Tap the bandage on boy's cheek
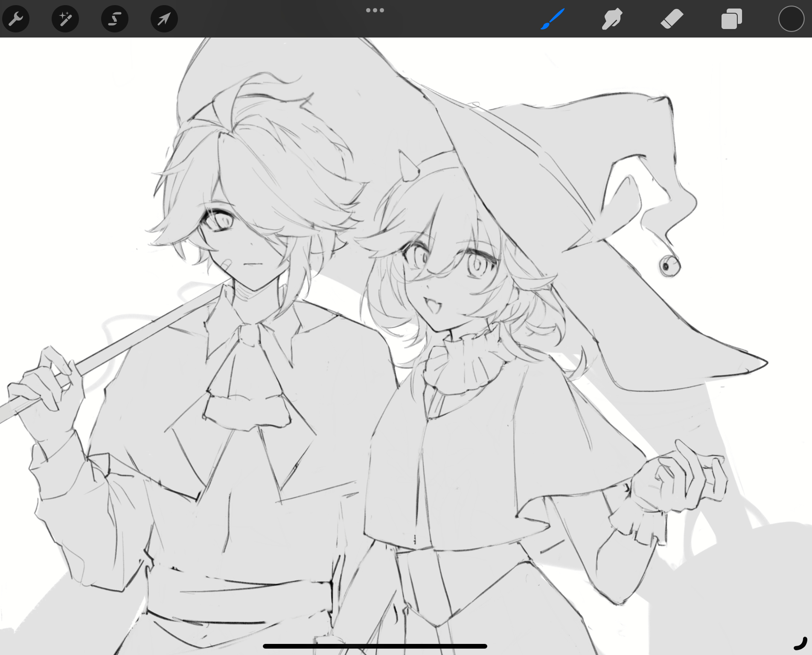The height and width of the screenshot is (655, 812). tap(227, 263)
